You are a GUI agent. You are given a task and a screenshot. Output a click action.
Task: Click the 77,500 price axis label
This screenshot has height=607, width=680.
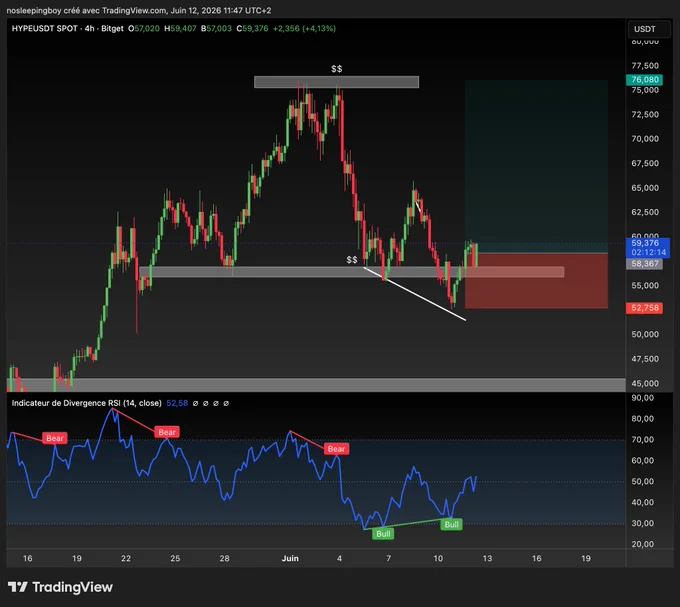(645, 65)
